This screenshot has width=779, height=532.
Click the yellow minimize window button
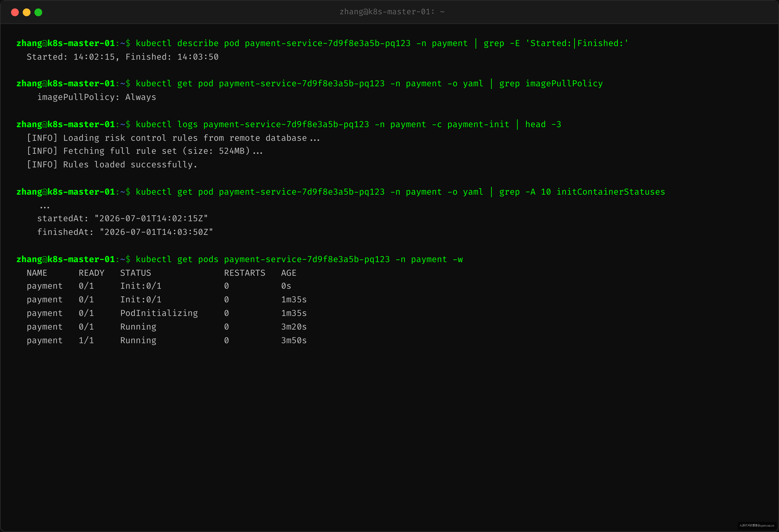click(26, 12)
